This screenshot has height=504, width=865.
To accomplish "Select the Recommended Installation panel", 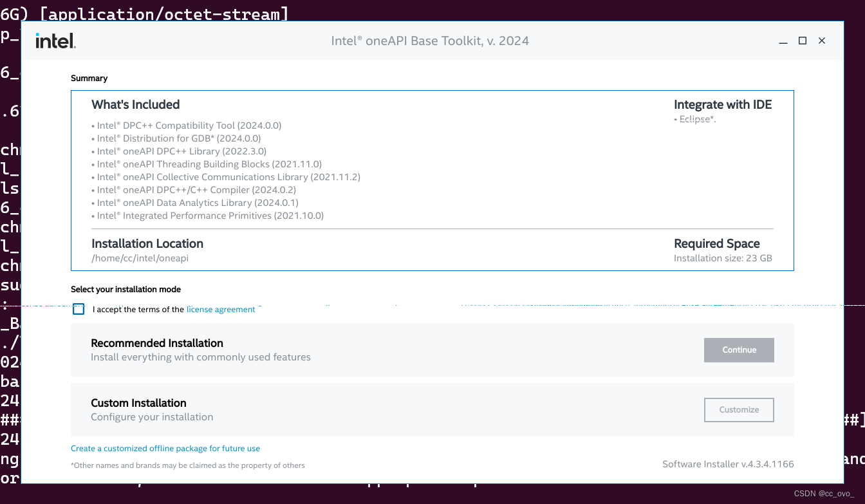I will (x=386, y=350).
